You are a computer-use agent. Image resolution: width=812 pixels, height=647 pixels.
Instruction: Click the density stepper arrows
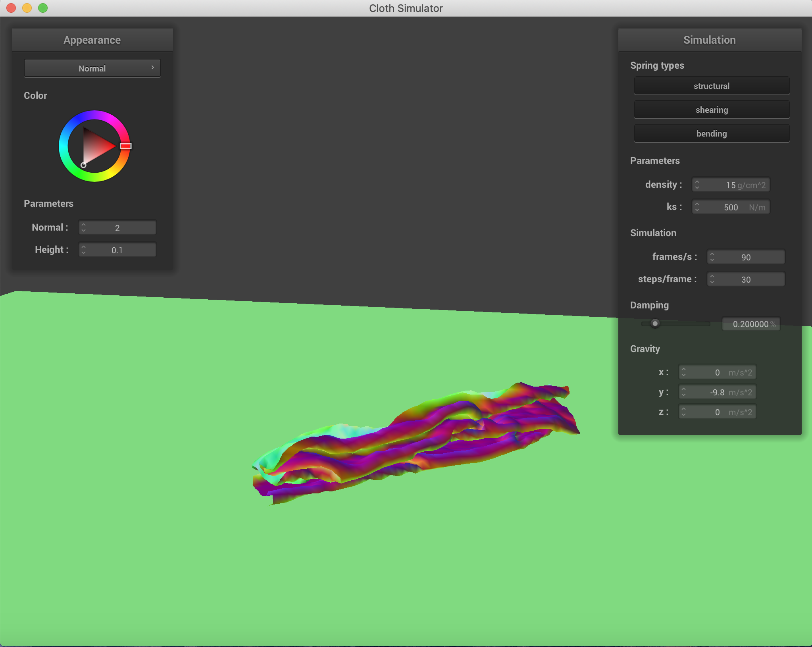tap(697, 185)
